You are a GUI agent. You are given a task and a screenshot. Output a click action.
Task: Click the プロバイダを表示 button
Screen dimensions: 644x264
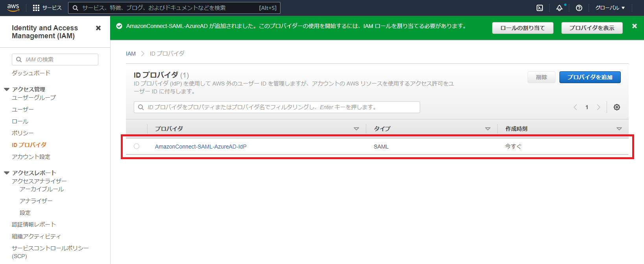point(592,28)
